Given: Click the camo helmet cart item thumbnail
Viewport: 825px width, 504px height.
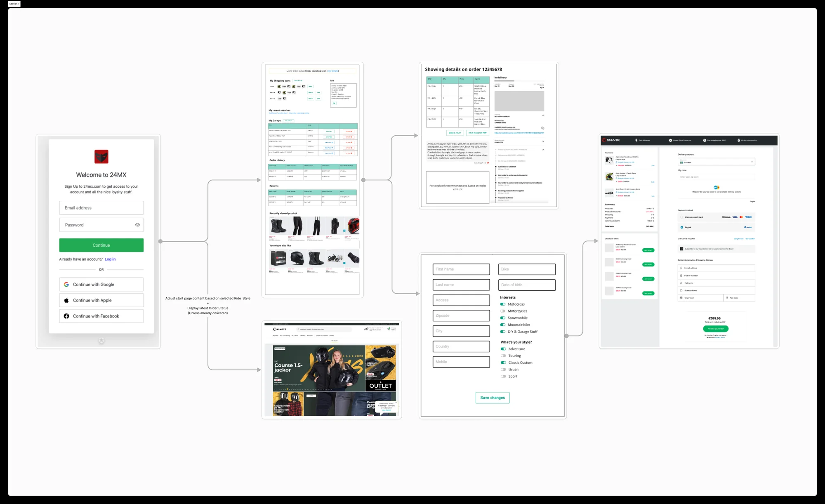Looking at the screenshot, I should [x=609, y=177].
